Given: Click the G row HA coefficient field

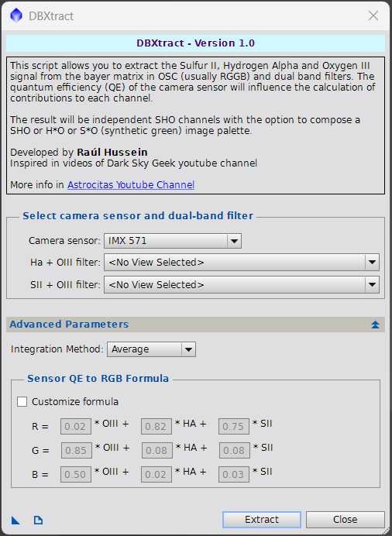Looking at the screenshot, I should click(x=156, y=450).
